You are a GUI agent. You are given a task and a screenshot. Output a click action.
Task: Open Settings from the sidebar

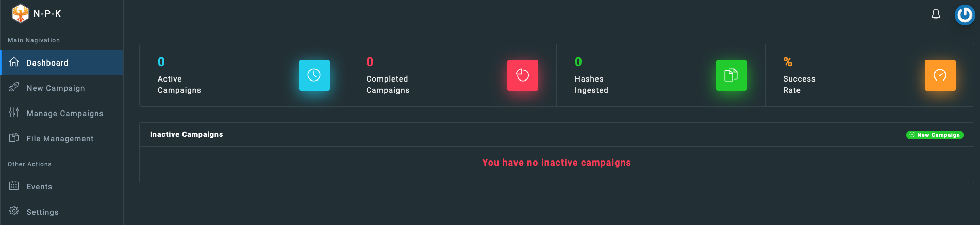[62, 212]
